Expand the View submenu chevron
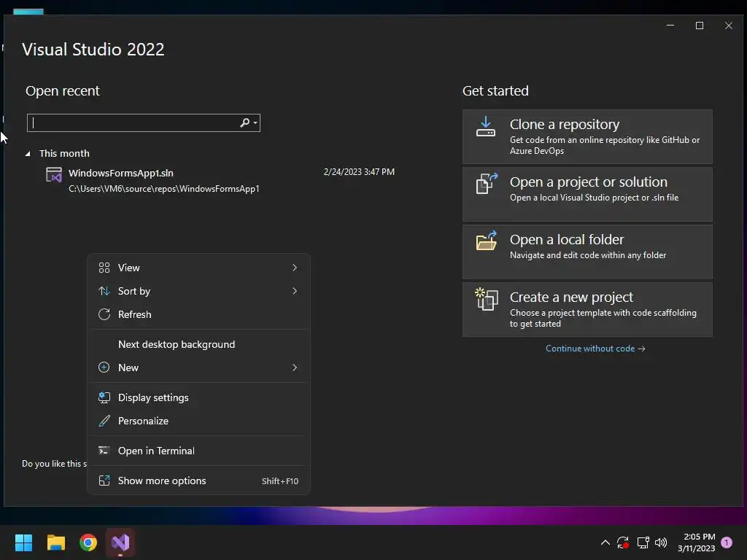 (295, 268)
